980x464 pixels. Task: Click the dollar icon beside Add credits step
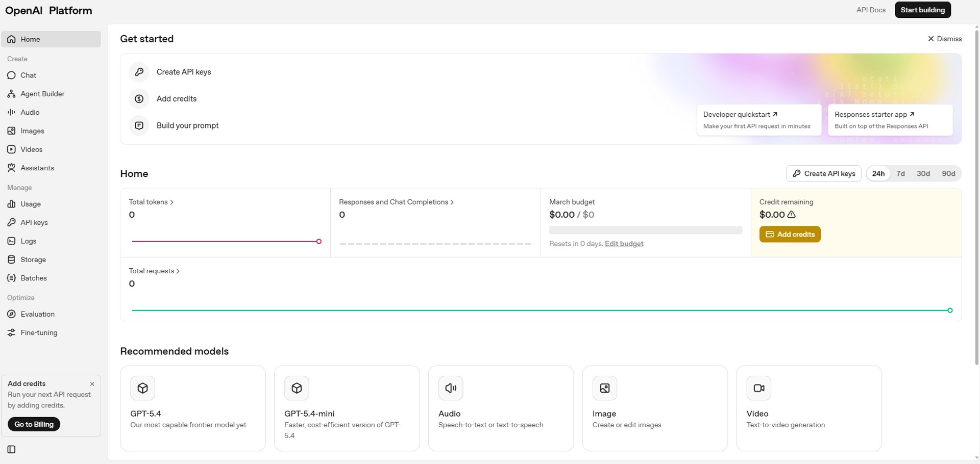[139, 99]
